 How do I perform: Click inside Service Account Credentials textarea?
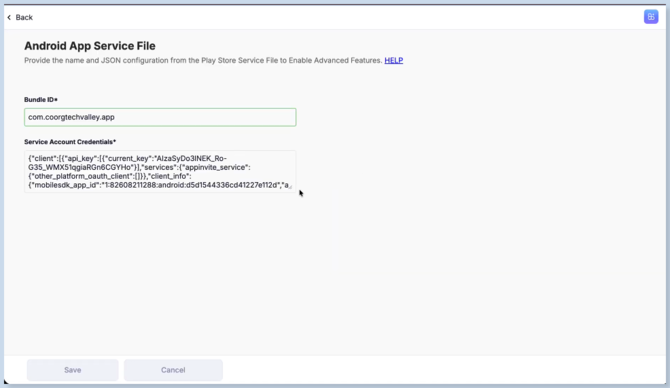coord(160,171)
